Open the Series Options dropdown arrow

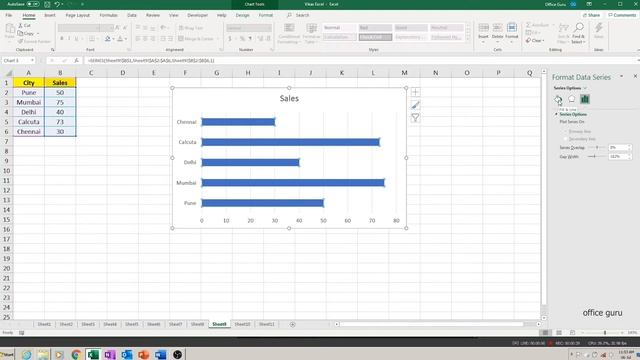click(585, 88)
